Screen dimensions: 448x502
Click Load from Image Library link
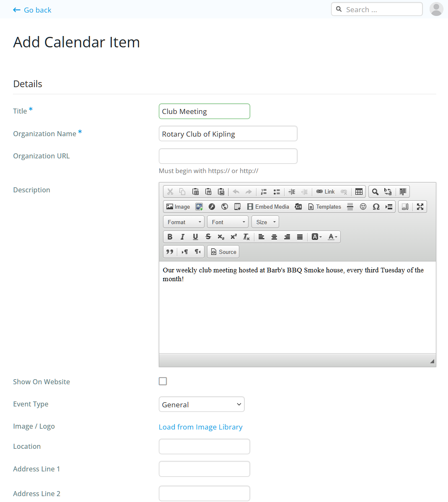pyautogui.click(x=200, y=427)
